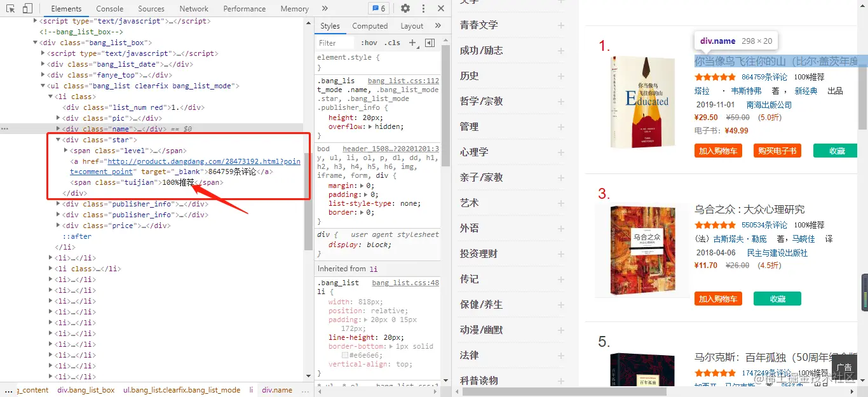This screenshot has height=397, width=868.
Task: Expand the 法律 category plus icon
Action: [x=561, y=356]
